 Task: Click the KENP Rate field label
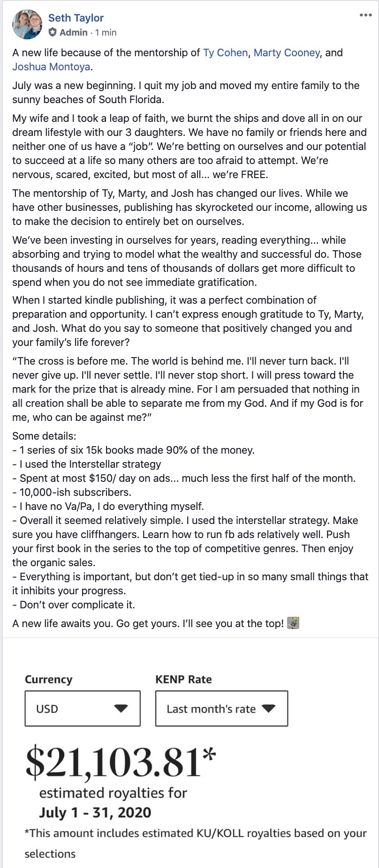point(183,679)
